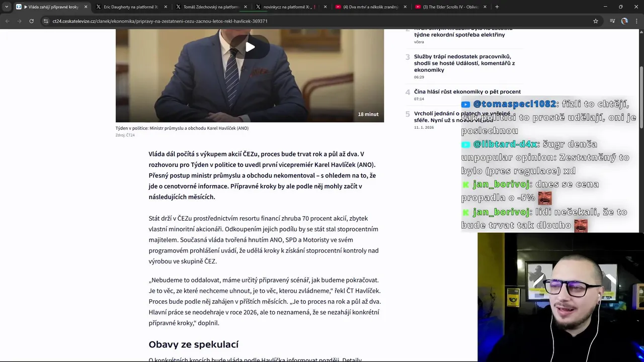Viewport: 644px width, 362px height.
Task: Close the Tomáš Zdechovský tab
Action: point(246,7)
